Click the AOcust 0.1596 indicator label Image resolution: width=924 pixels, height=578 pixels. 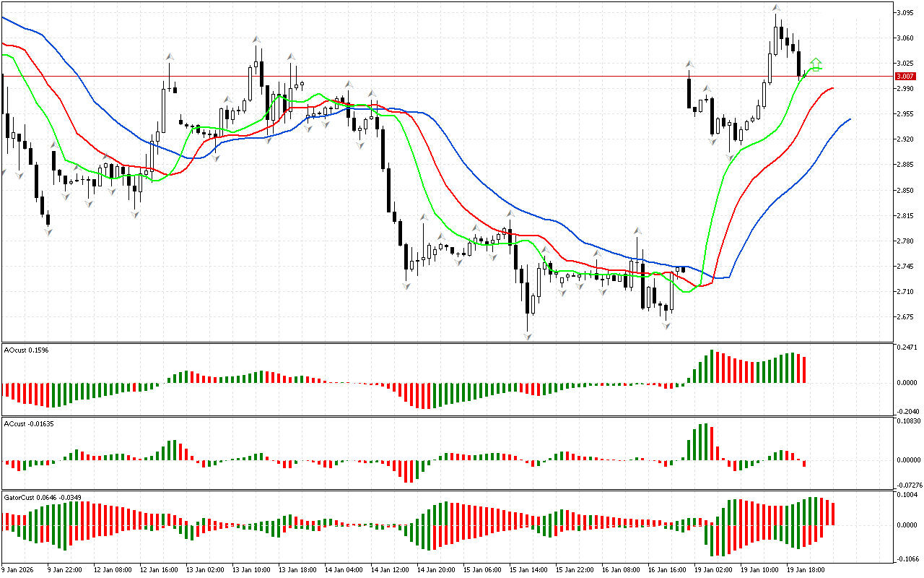tap(25, 350)
